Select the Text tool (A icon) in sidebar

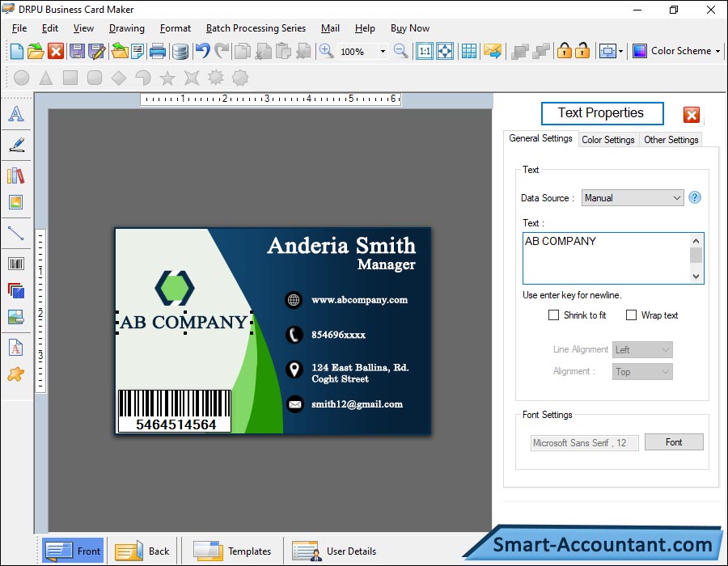(x=16, y=114)
